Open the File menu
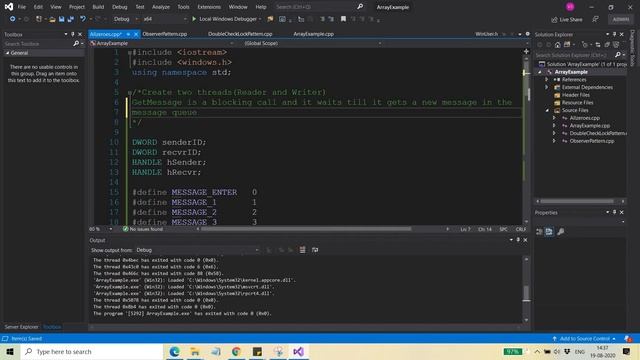The image size is (640, 360). [22, 7]
